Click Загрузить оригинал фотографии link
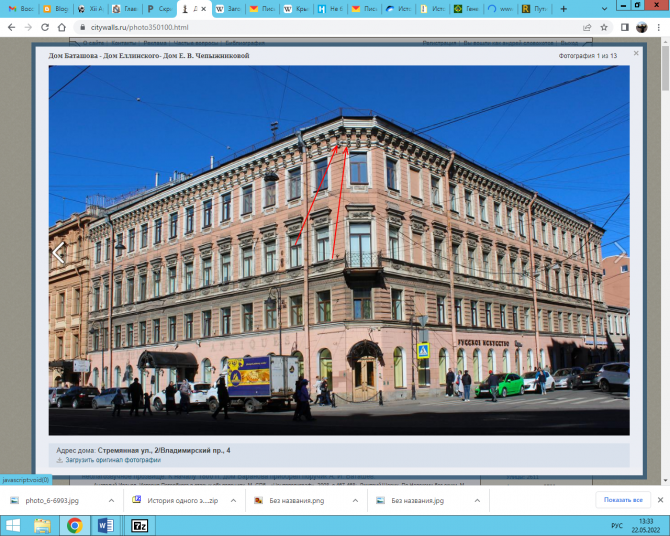The width and height of the screenshot is (670, 536). click(x=108, y=460)
